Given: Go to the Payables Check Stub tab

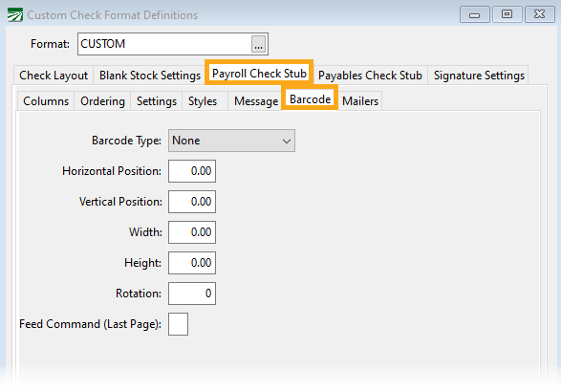Looking at the screenshot, I should pos(370,76).
